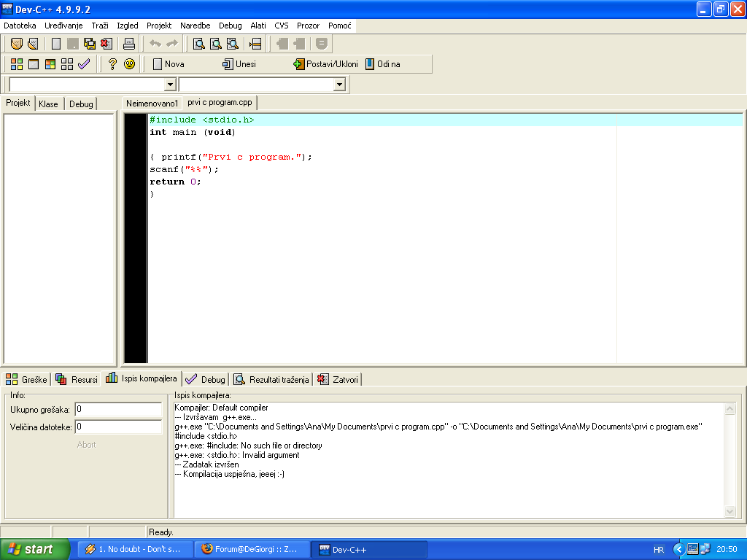Click the yellow smiley About icon
The width and height of the screenshot is (747, 560).
(x=130, y=64)
